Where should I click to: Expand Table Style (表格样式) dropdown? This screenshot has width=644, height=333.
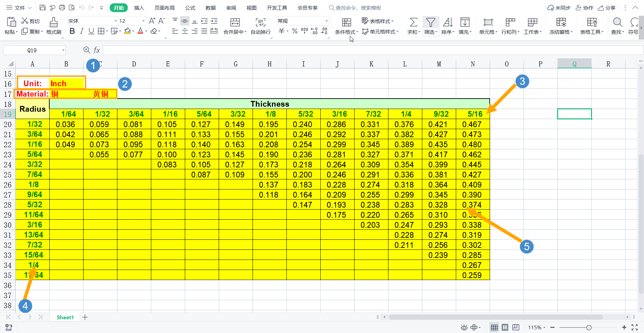[x=392, y=21]
